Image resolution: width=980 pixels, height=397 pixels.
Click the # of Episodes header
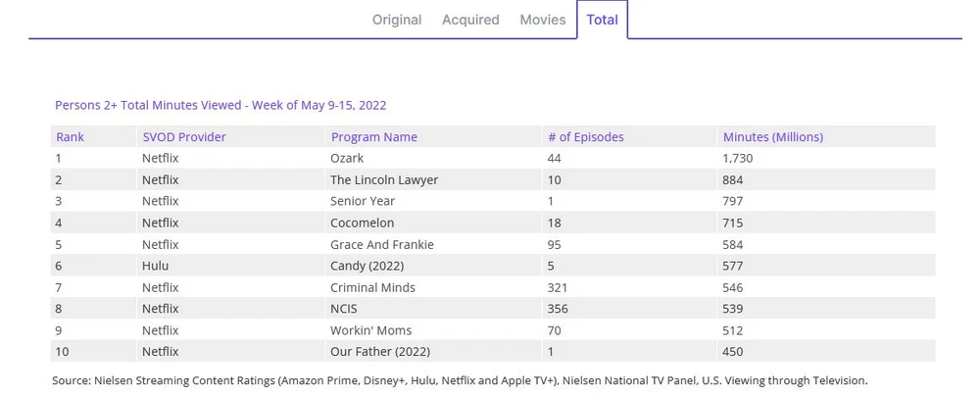pos(585,137)
